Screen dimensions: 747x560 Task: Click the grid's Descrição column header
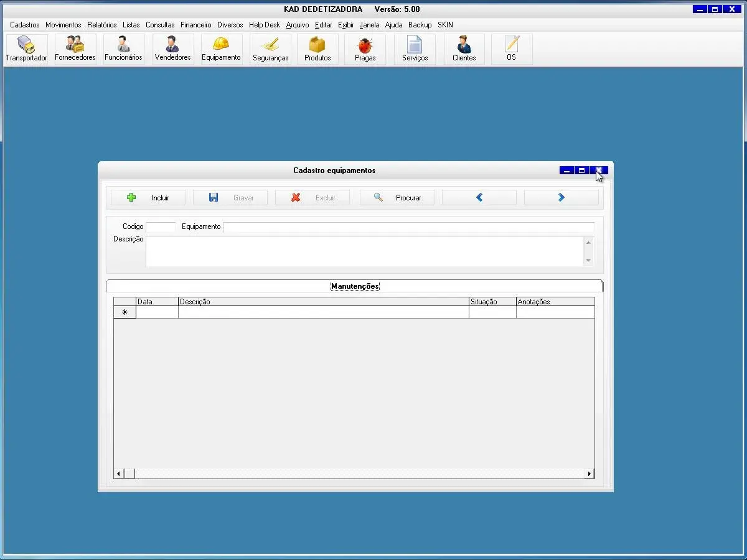click(x=324, y=302)
